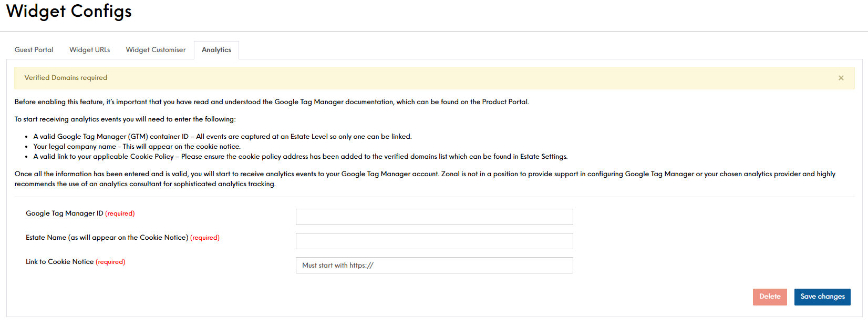This screenshot has height=326, width=868.
Task: Focus the Google Tag Manager ID field
Action: coord(434,217)
